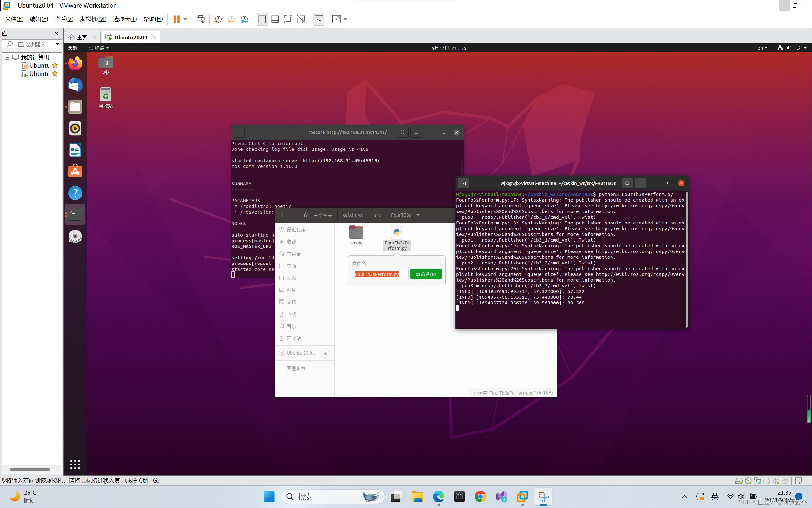This screenshot has width=812, height=508.
Task: Navigate to catkin_ws in the path bar
Action: (353, 215)
